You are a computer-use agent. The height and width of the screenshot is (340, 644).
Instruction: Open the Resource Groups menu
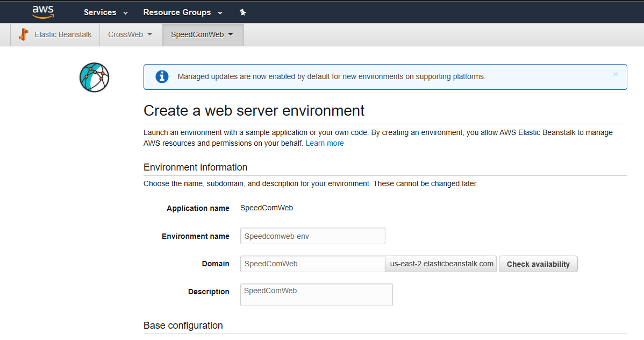click(177, 12)
